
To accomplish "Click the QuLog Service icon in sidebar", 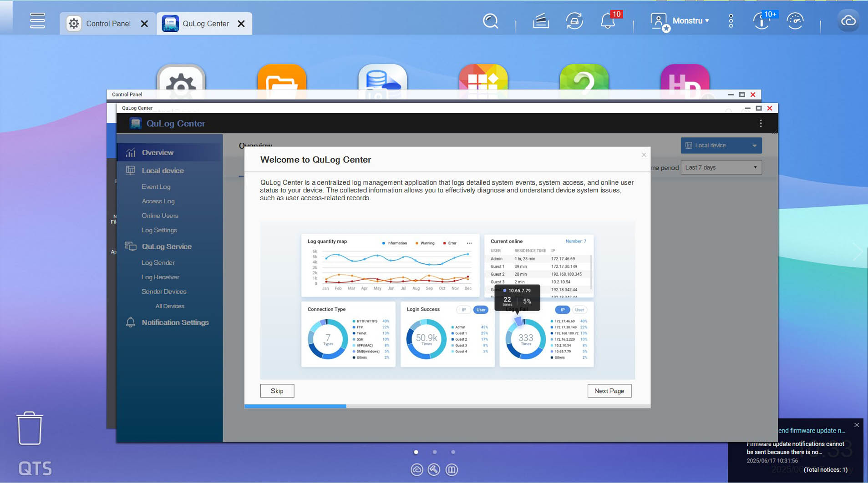I will pos(131,247).
